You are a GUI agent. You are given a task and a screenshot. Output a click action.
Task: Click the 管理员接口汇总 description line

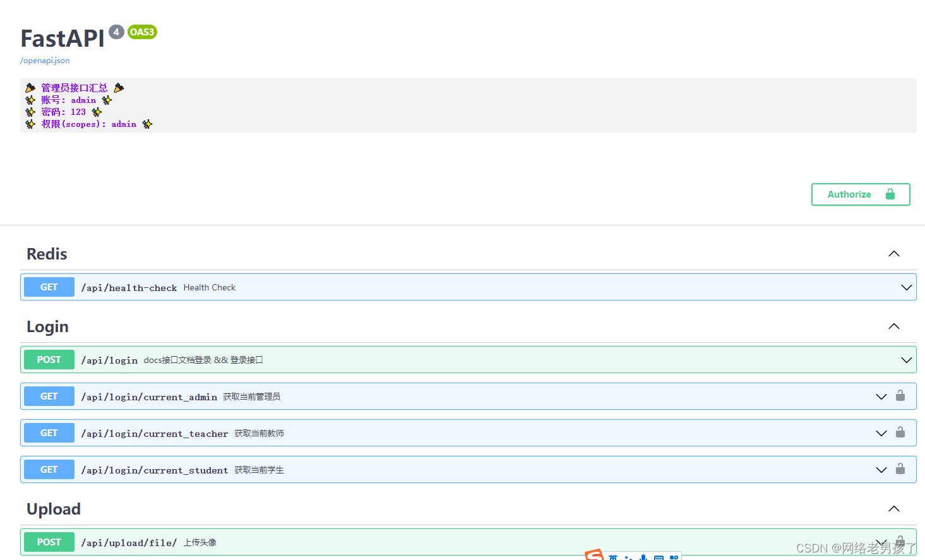pos(75,88)
